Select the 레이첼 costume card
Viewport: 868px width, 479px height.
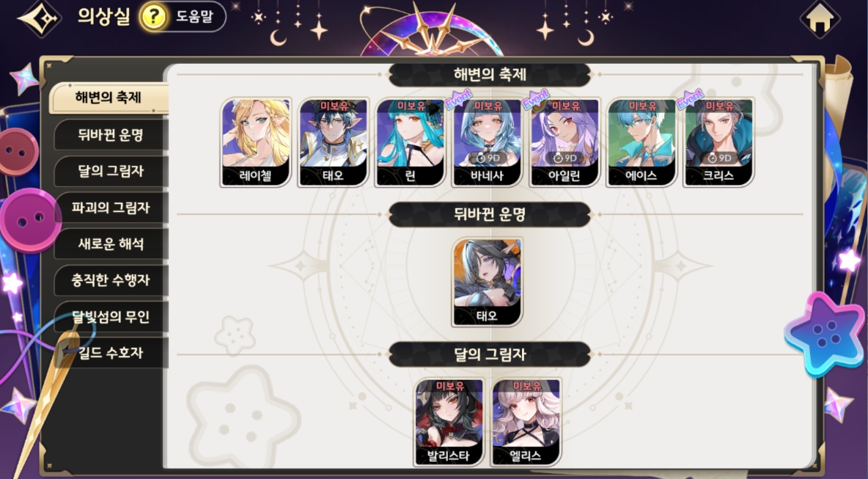coord(256,142)
